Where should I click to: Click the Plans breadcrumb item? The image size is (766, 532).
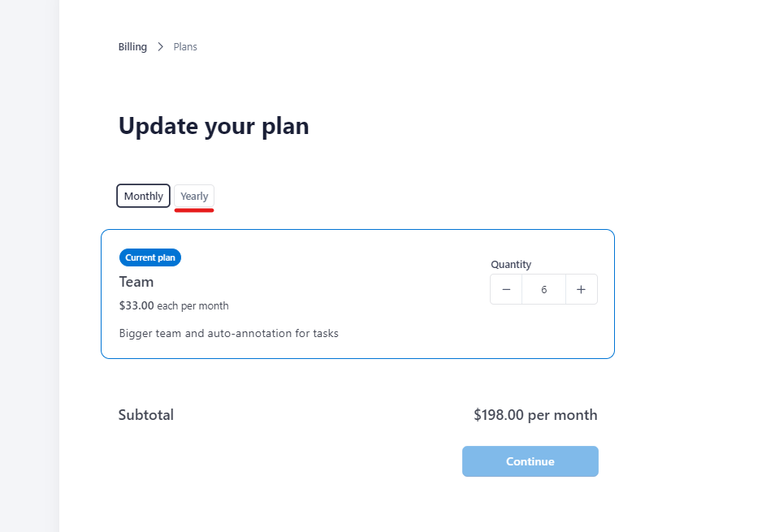pos(185,47)
